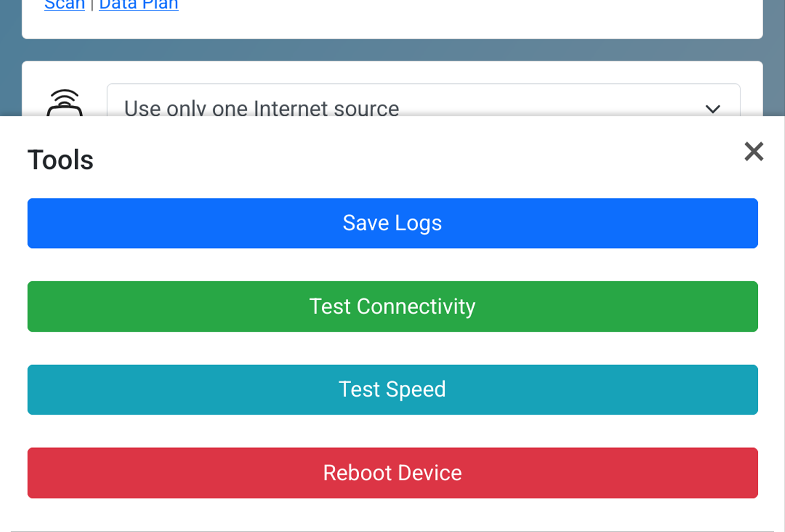Start the Test Speed tool

pos(392,390)
